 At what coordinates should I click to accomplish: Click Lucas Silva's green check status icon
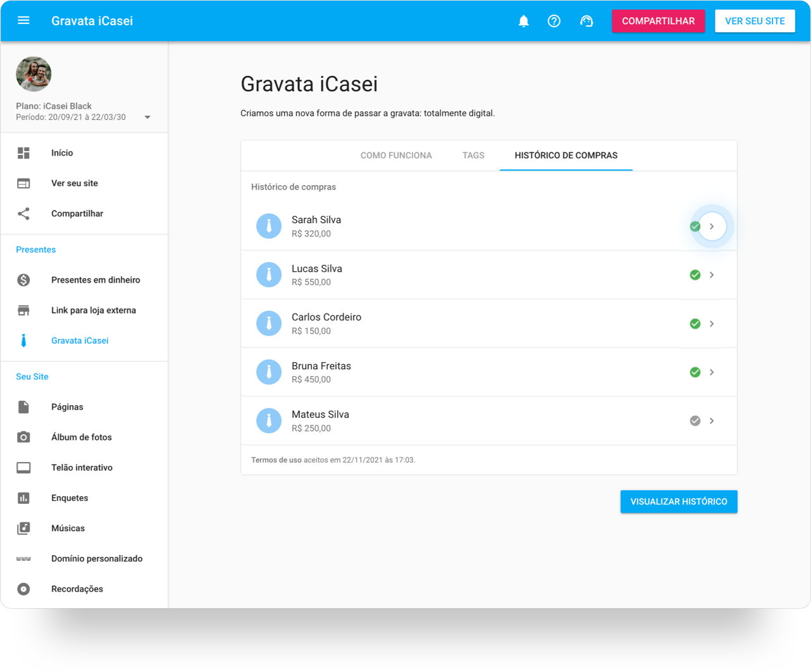(x=695, y=275)
